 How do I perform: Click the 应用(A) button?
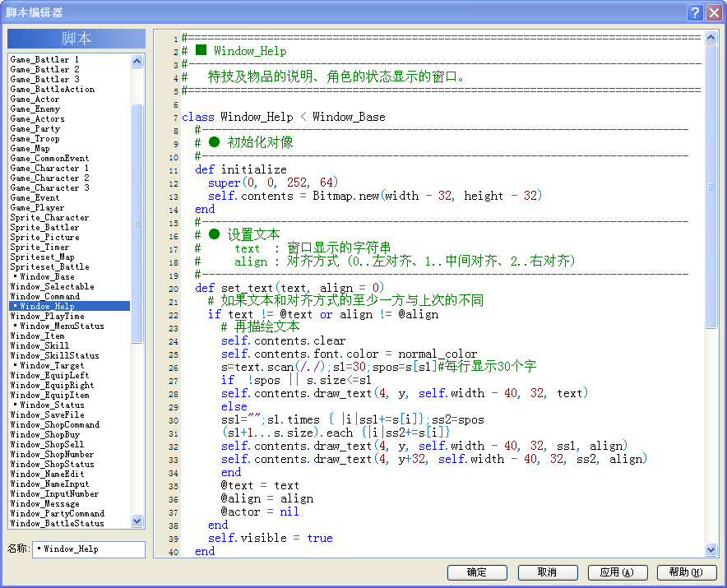618,572
